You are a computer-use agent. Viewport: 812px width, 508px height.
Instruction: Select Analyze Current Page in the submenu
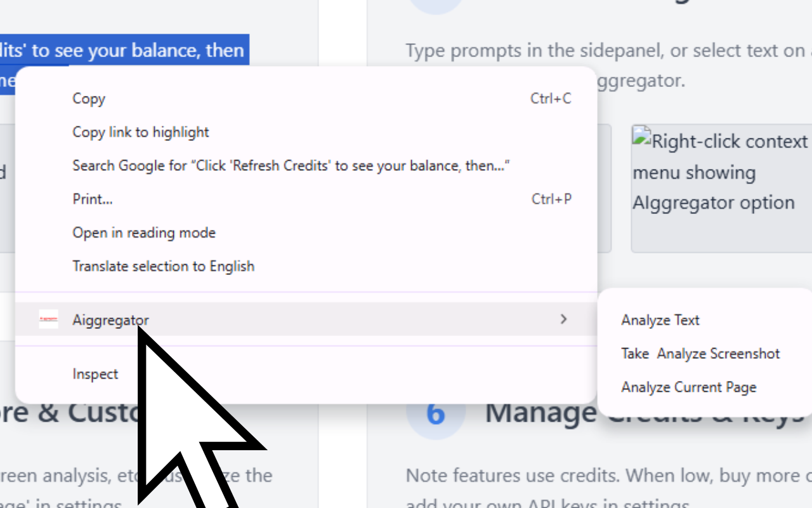(689, 387)
